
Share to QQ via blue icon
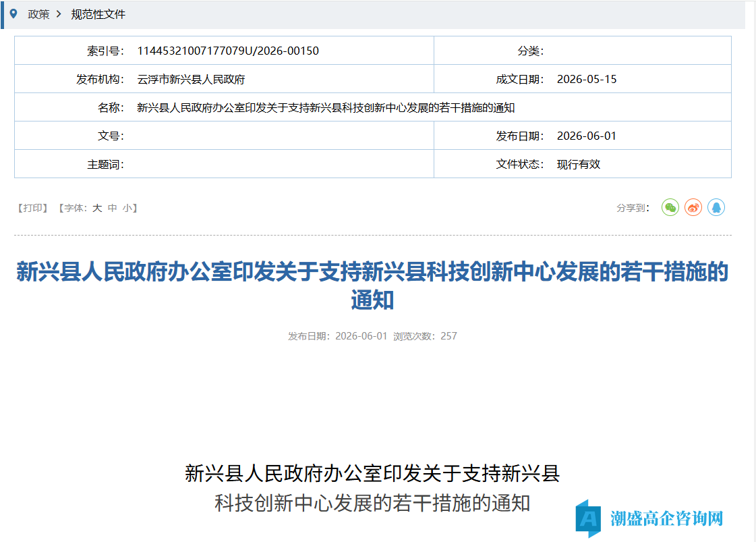pos(716,207)
